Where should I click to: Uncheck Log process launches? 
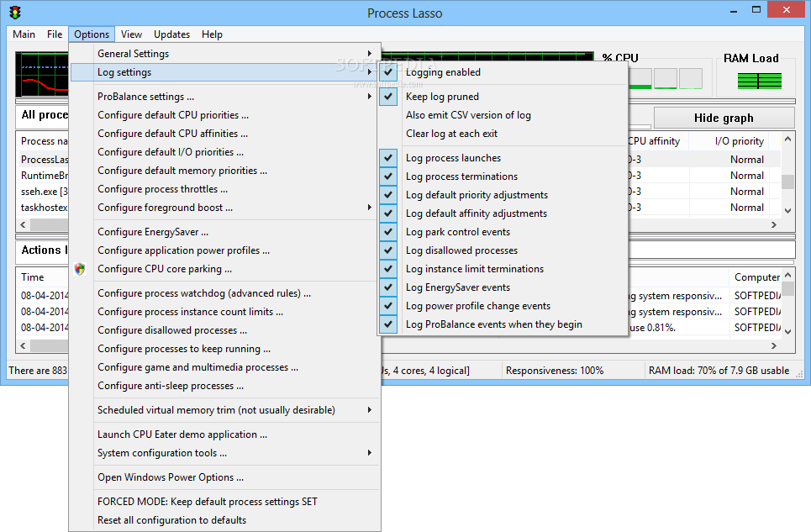[x=388, y=158]
